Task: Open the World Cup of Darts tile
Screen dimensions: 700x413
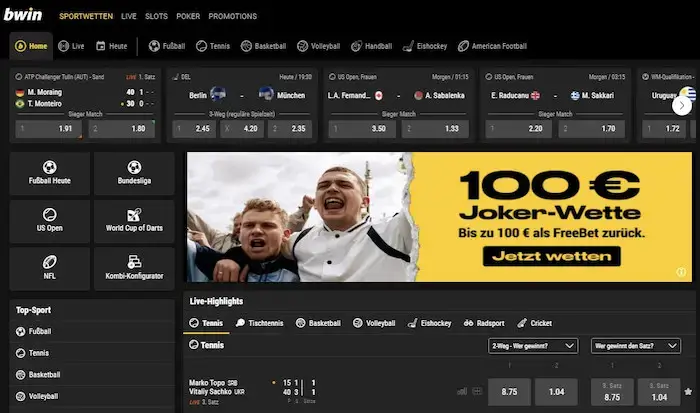Action: point(134,221)
